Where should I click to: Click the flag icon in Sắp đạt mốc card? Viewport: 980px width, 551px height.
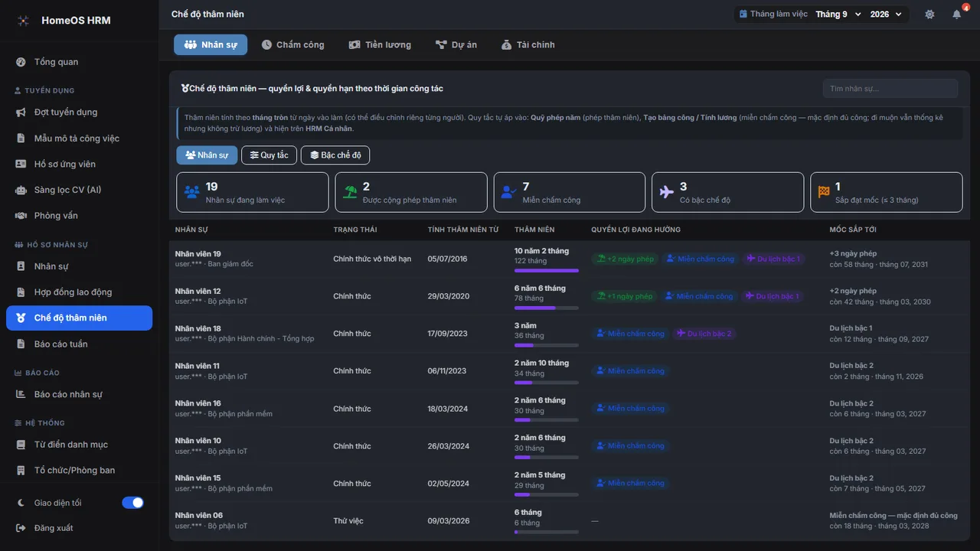[x=824, y=192]
